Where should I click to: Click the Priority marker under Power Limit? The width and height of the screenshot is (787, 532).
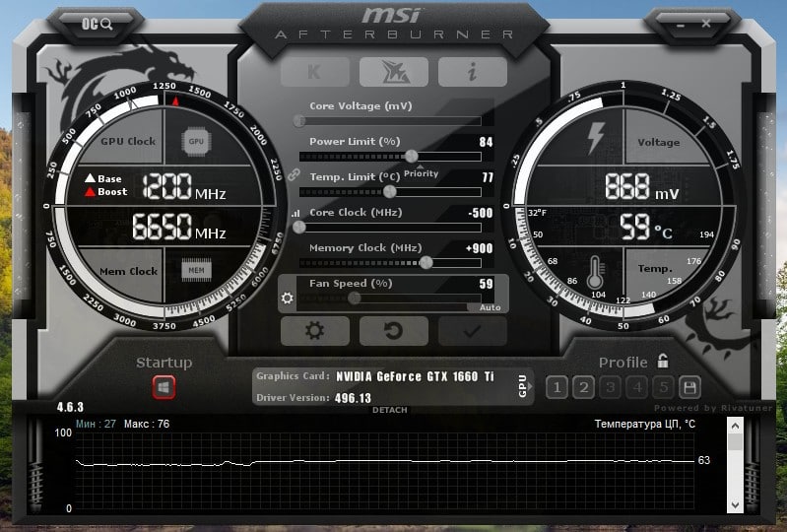click(x=421, y=172)
